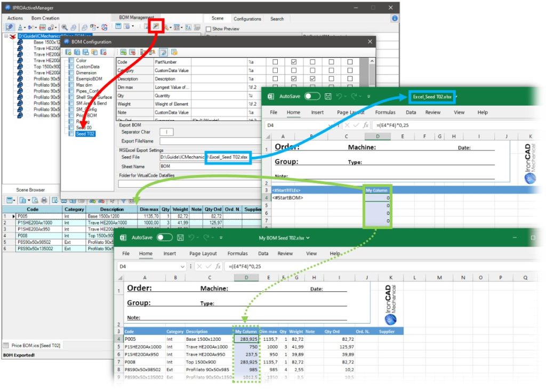Click Redo icon in Excel_Seed T02 window

coord(354,96)
